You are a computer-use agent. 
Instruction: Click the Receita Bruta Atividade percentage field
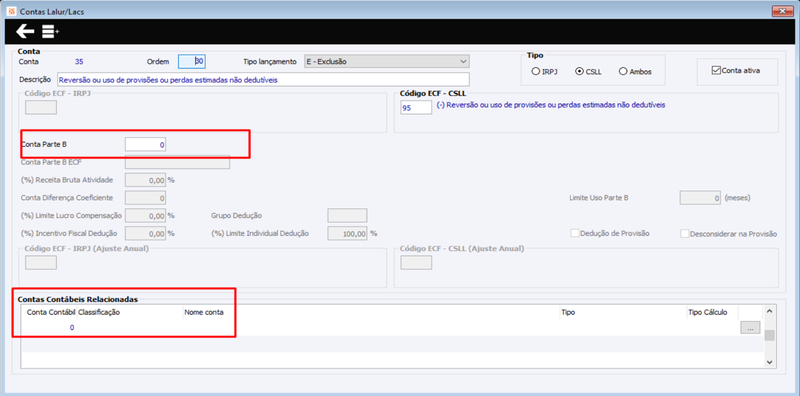click(145, 180)
